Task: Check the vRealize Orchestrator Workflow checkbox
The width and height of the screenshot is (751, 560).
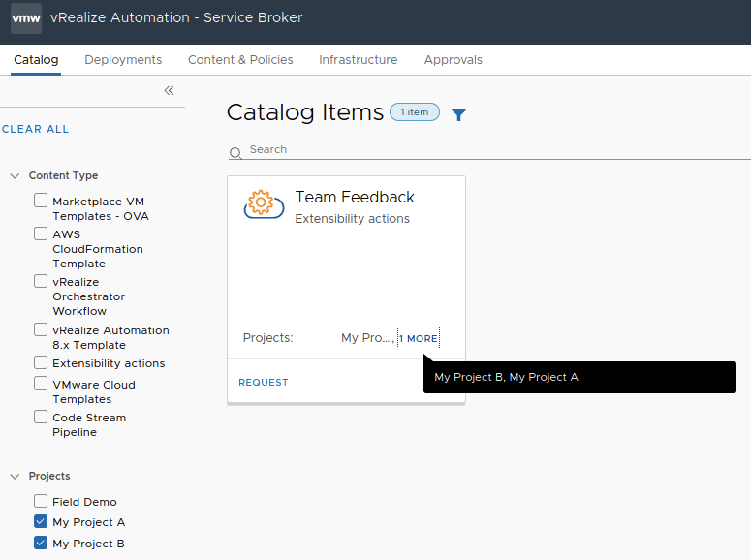Action: pos(41,281)
